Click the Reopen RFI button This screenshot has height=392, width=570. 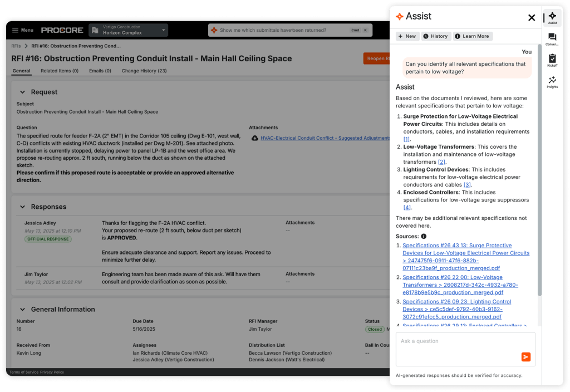point(377,58)
